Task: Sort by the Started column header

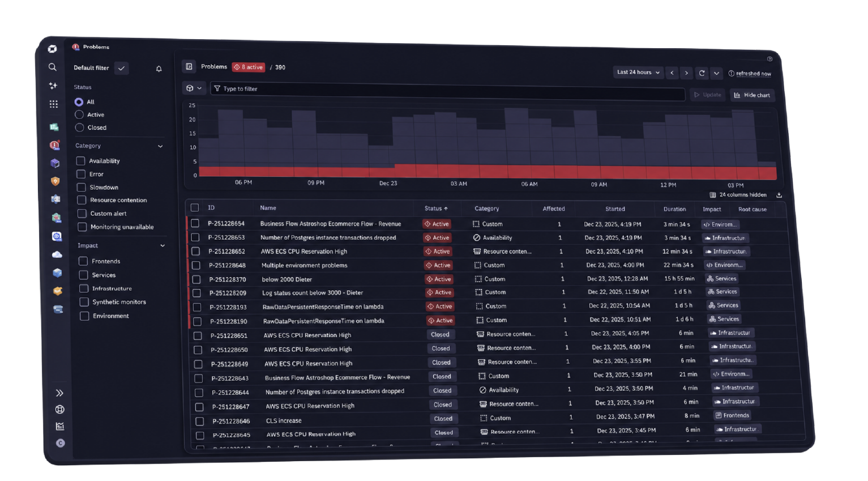Action: 615,209
